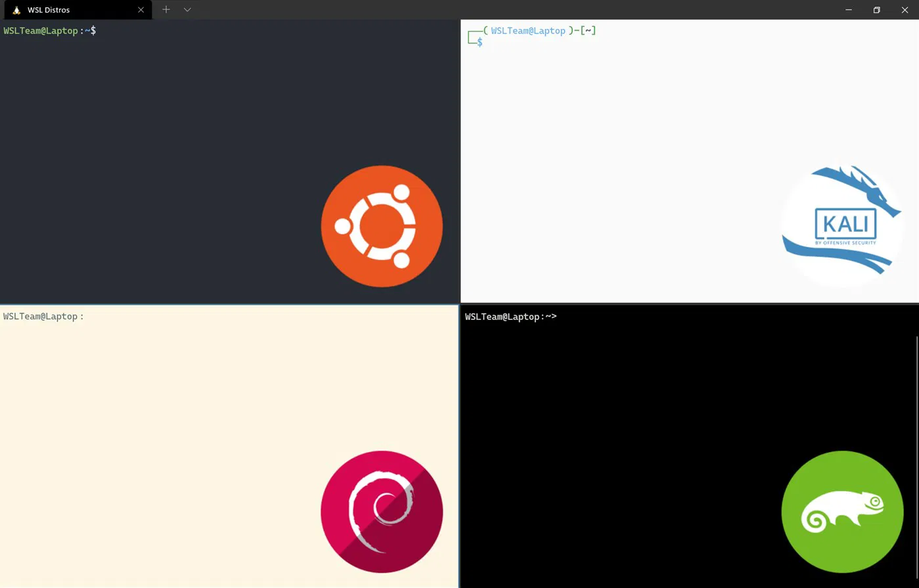The height and width of the screenshot is (588, 919).
Task: Close the terminal window
Action: tap(905, 10)
